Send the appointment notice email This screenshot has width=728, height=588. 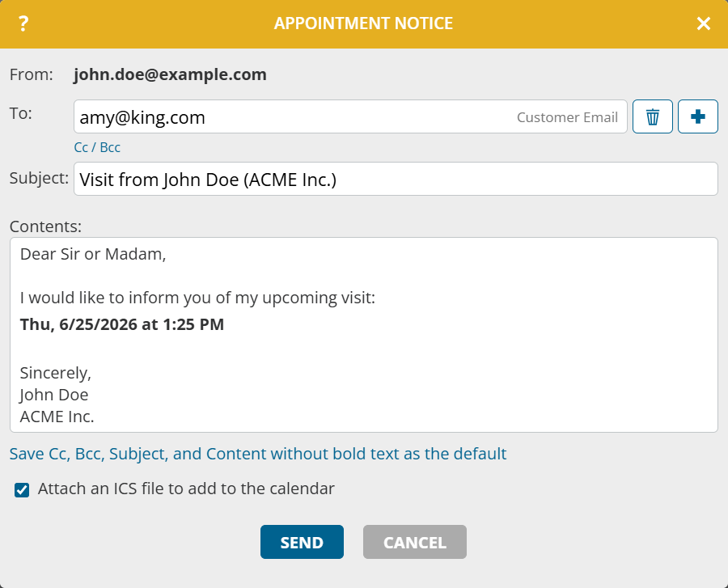point(302,542)
